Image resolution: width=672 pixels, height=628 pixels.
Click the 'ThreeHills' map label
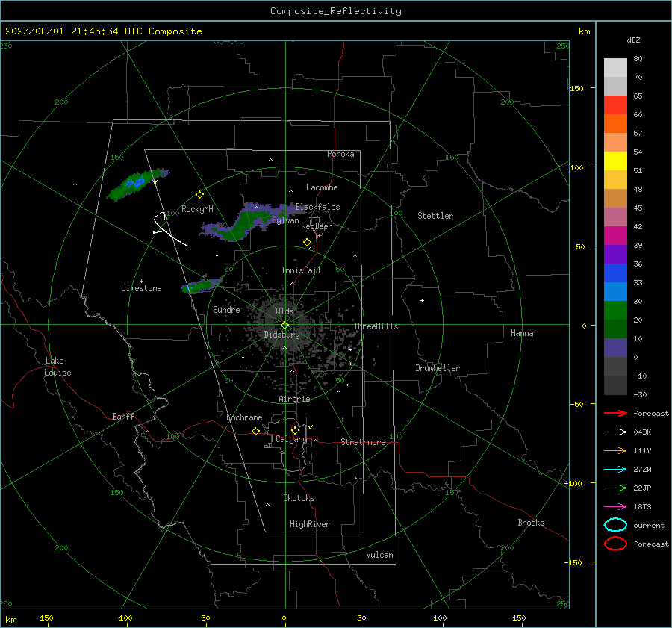[x=376, y=326]
